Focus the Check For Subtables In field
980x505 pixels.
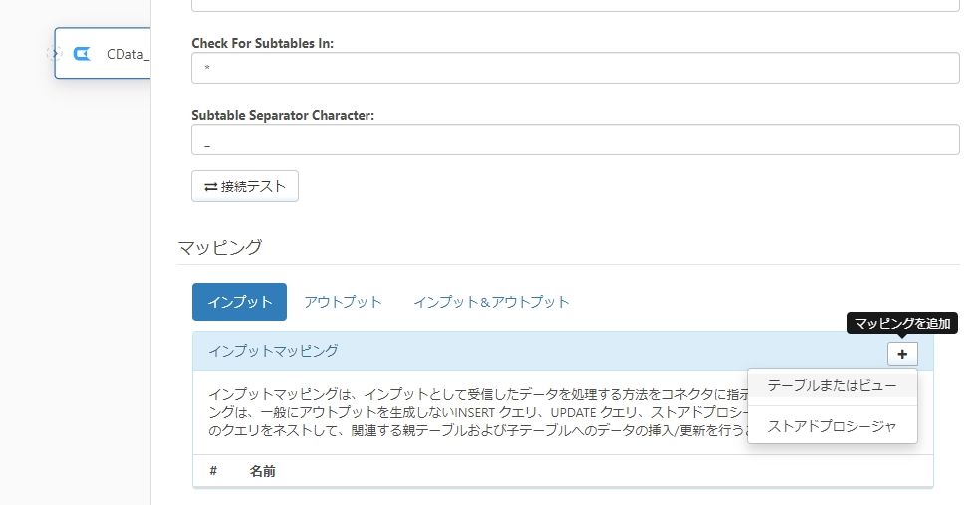(575, 68)
